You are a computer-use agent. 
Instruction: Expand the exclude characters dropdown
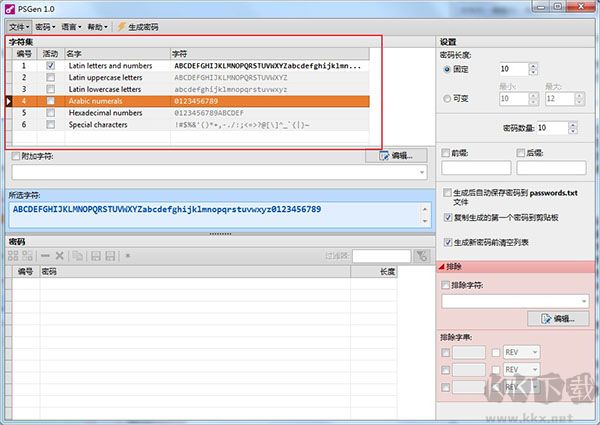(584, 301)
